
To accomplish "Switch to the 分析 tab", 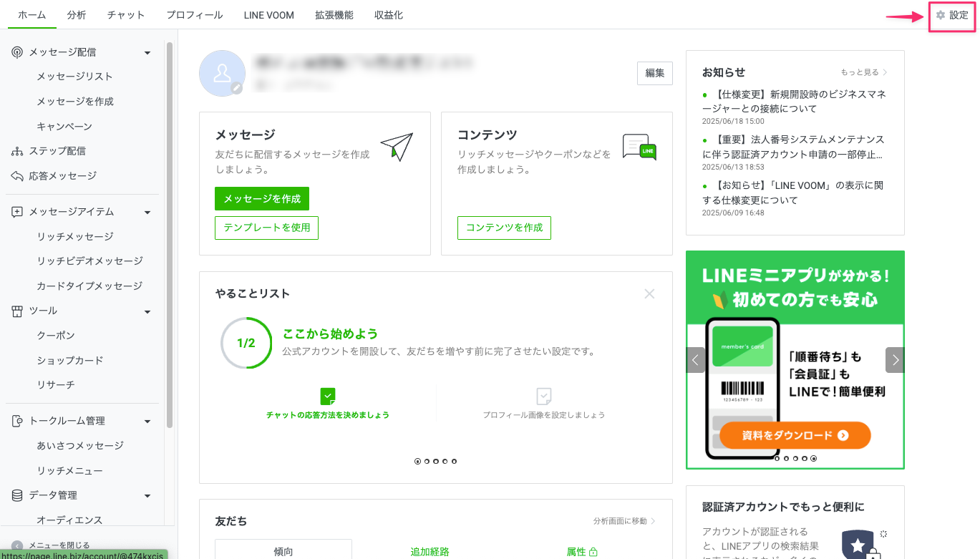I will [77, 15].
